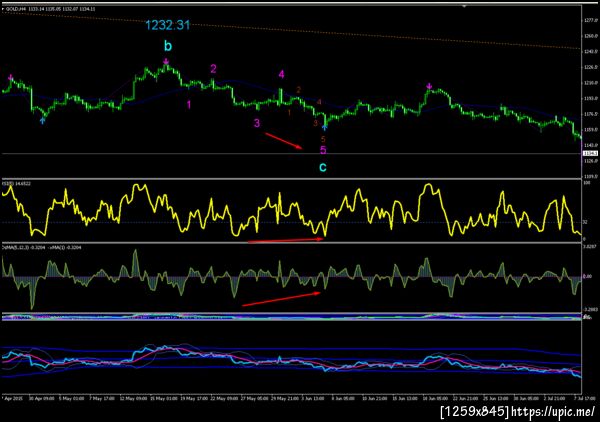Click the blue up arrow at the 30 Apr low
Viewport: 600px width, 422px height.
42,121
